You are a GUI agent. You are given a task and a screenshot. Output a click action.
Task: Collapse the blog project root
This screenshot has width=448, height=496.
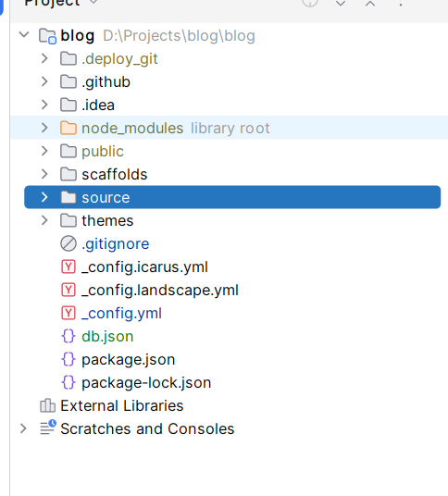pos(24,34)
